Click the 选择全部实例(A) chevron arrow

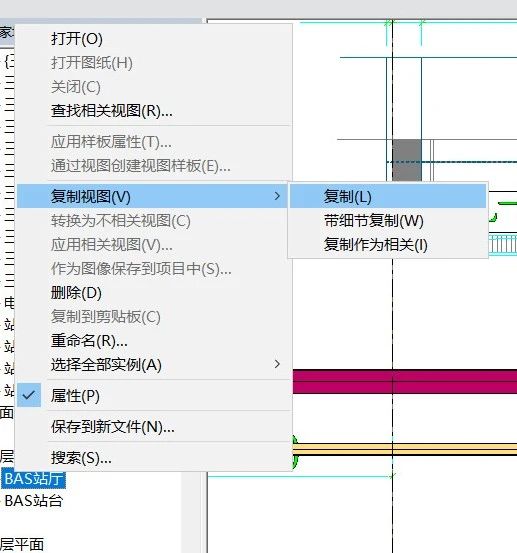(x=277, y=364)
